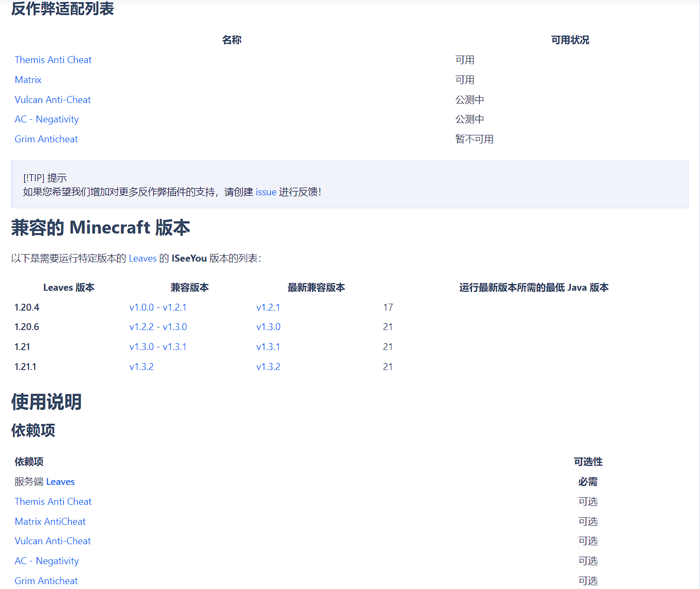This screenshot has width=700, height=589.
Task: Click the issue link in the tip box
Action: [265, 191]
